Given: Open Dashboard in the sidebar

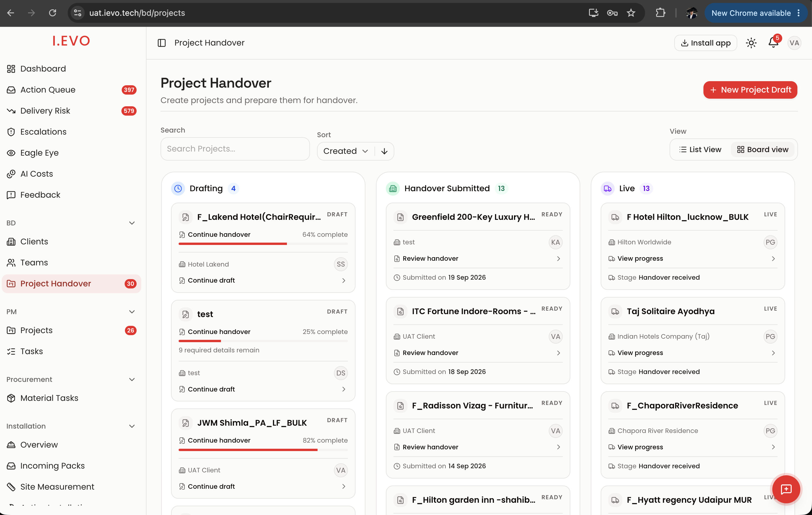Looking at the screenshot, I should [71, 69].
